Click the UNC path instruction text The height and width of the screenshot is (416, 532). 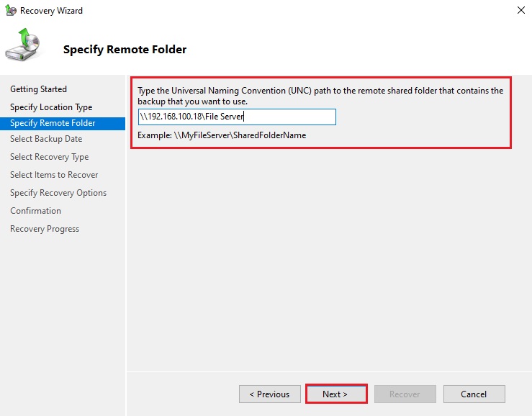pos(320,96)
